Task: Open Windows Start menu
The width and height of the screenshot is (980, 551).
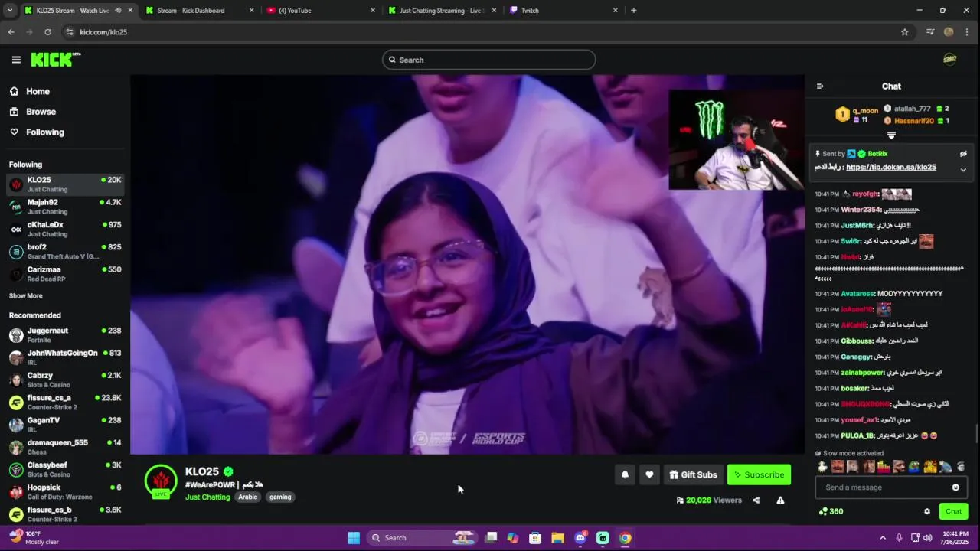Action: pos(354,538)
